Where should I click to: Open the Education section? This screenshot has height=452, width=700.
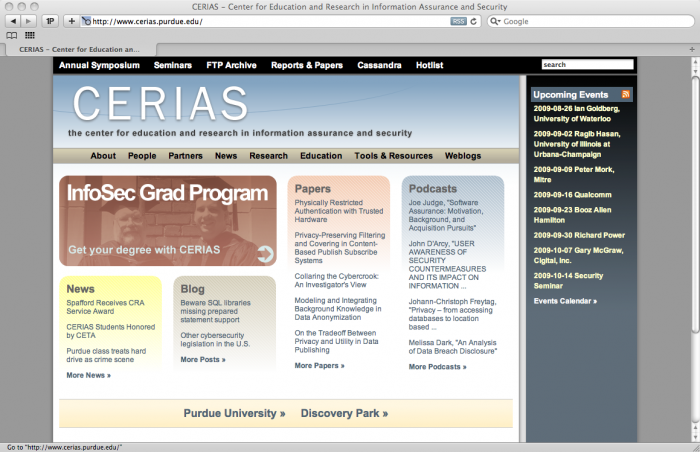coord(321,156)
